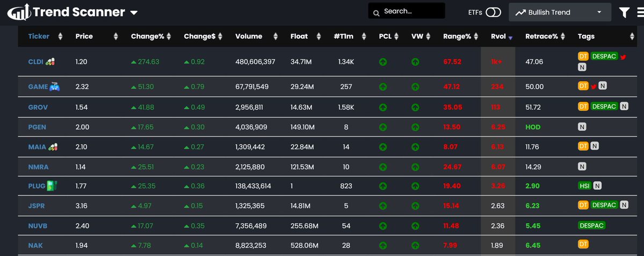Click the VW up-arrow icon in PLUG row

[x=415, y=186]
